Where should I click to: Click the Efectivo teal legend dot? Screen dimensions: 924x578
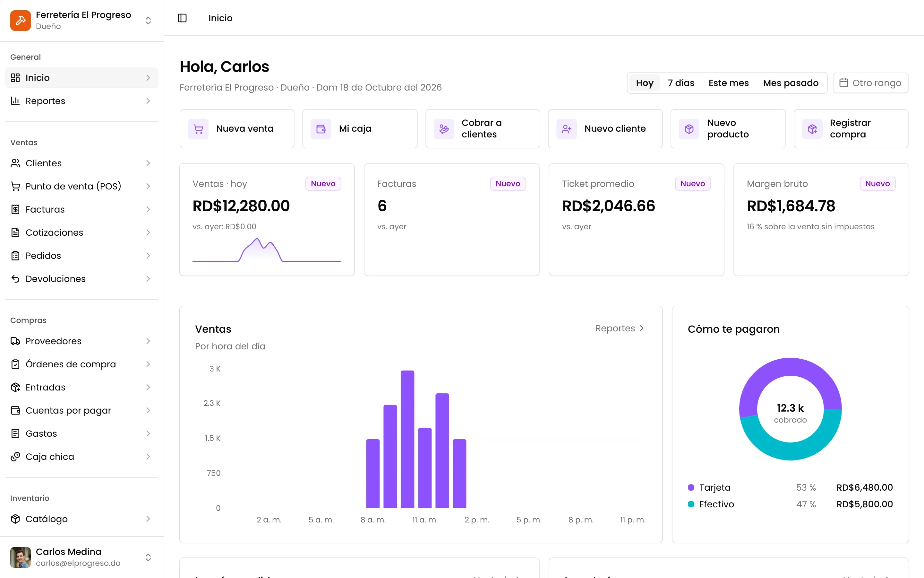[x=691, y=504]
